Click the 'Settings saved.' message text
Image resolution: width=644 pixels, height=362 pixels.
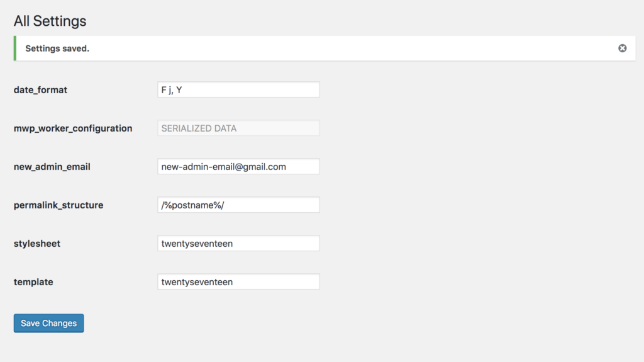pyautogui.click(x=57, y=48)
